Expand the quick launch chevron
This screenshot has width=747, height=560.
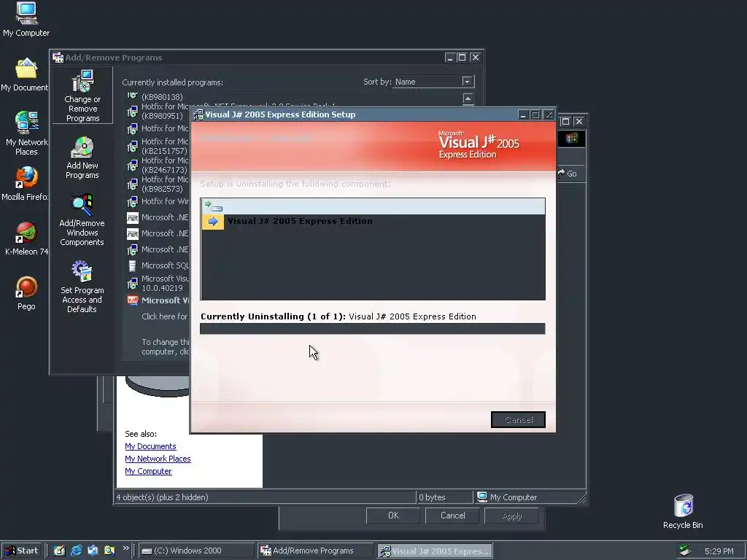pos(125,548)
